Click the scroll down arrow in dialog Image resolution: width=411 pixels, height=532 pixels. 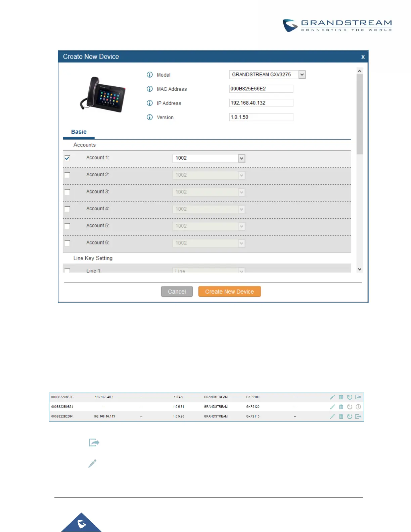coord(360,269)
